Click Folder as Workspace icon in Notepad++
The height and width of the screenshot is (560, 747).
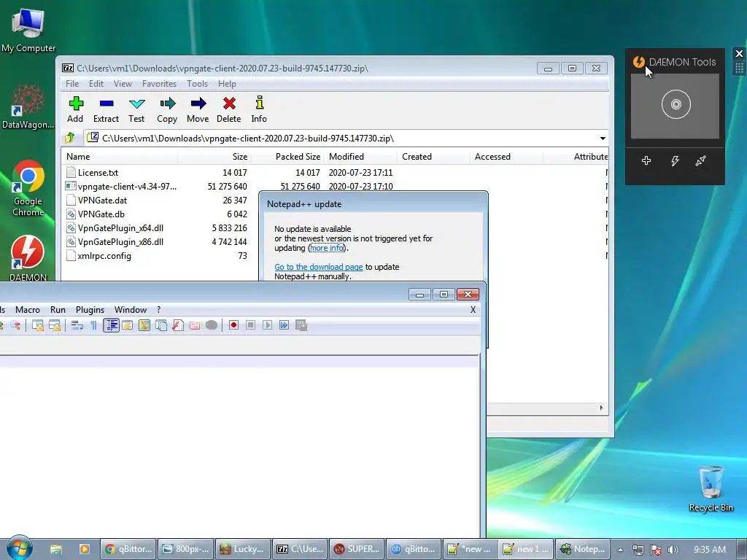click(195, 325)
